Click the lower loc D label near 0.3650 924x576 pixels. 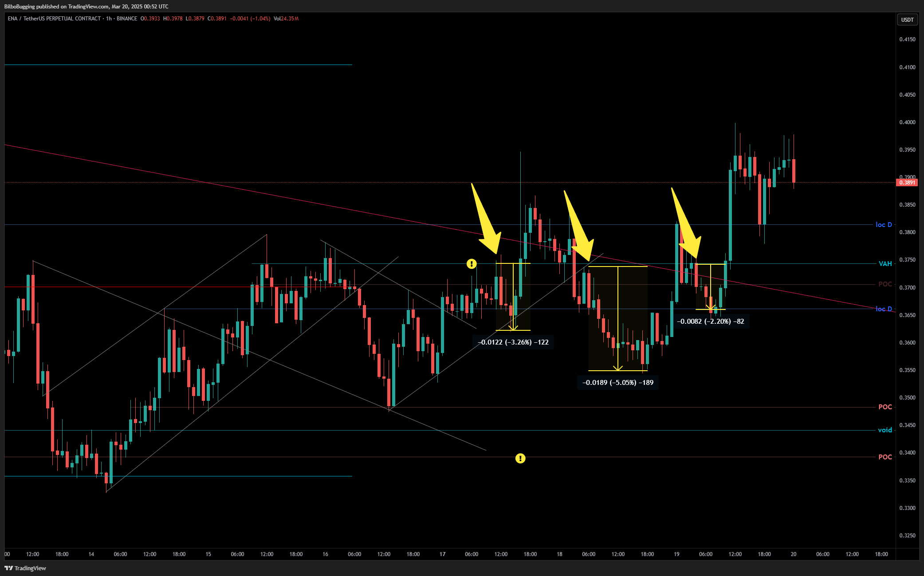point(884,309)
